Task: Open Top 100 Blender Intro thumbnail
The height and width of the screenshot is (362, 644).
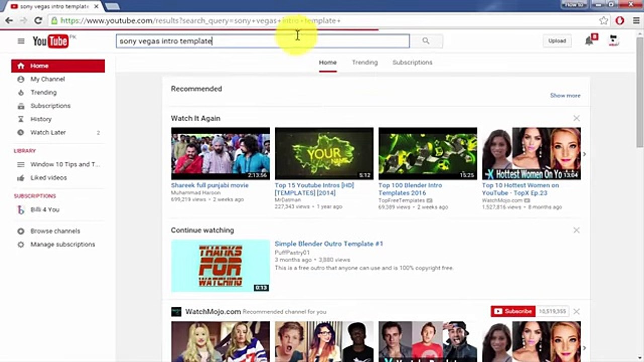Action: coord(428,153)
